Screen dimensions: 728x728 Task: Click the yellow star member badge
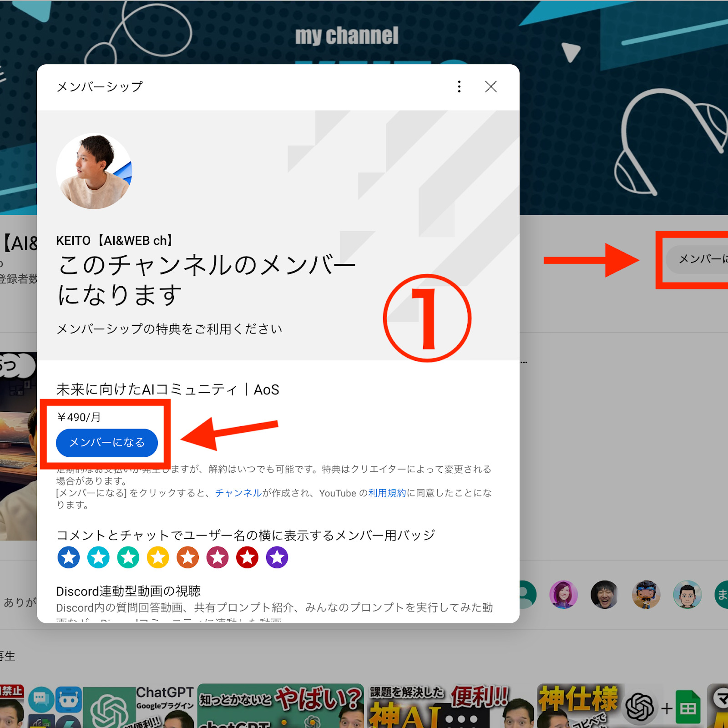tap(158, 557)
